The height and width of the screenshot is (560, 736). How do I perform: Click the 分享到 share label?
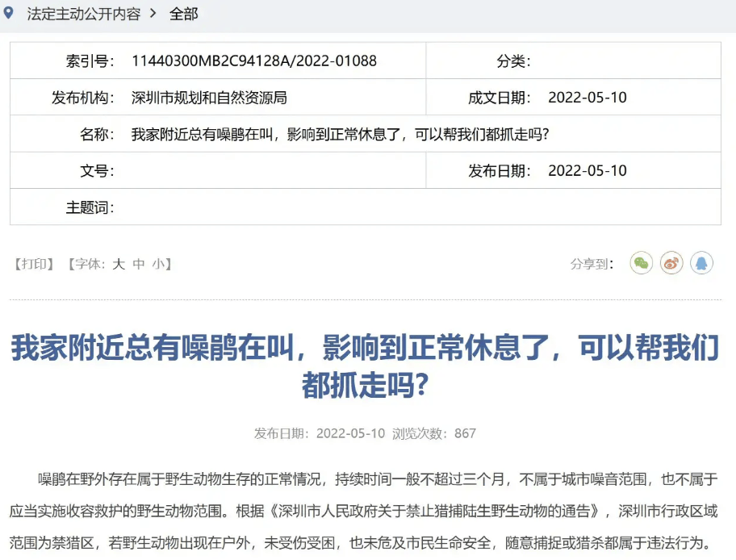click(x=594, y=263)
